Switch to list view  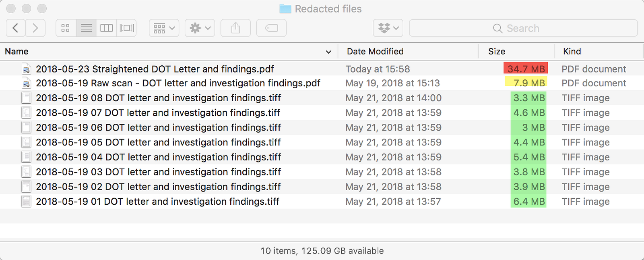tap(86, 28)
